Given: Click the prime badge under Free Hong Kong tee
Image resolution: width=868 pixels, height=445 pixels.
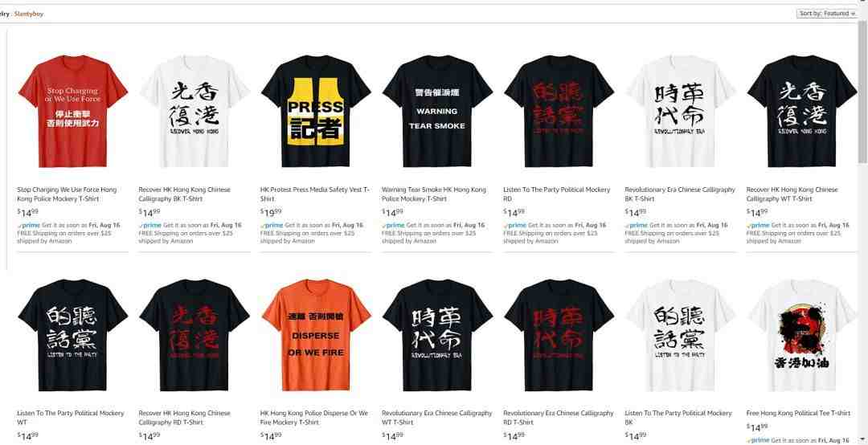Looking at the screenshot, I should (x=758, y=440).
